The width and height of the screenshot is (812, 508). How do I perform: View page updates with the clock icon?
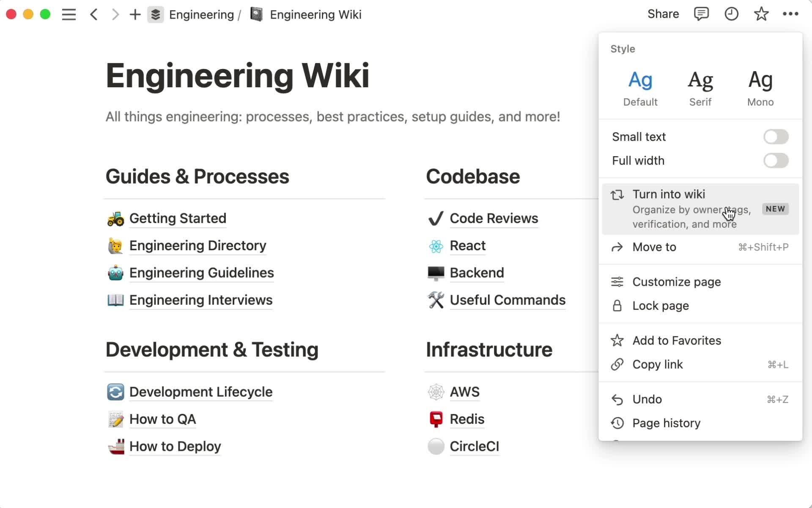732,14
